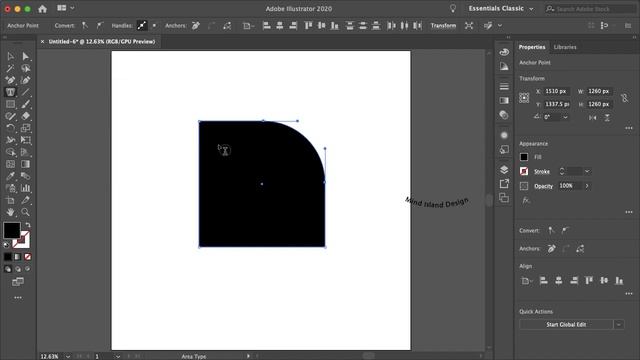This screenshot has height=360, width=640.
Task: Open the Transform panel link
Action: pyautogui.click(x=443, y=25)
